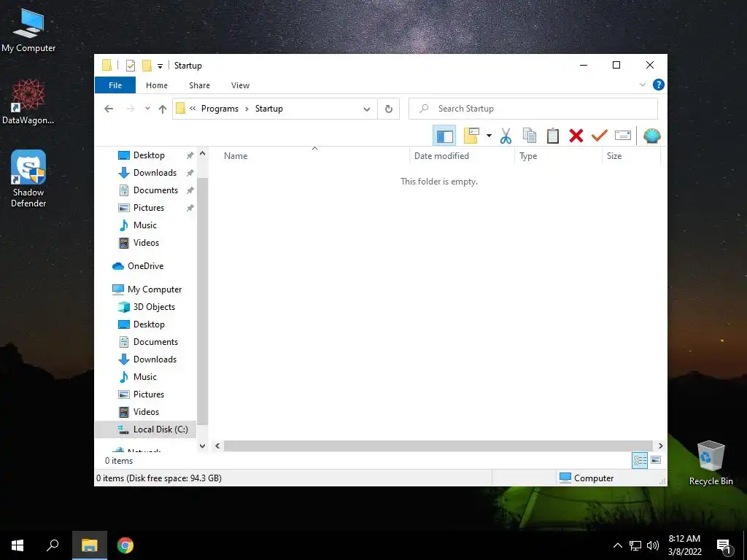Switch to the Home ribbon tab

pos(157,85)
